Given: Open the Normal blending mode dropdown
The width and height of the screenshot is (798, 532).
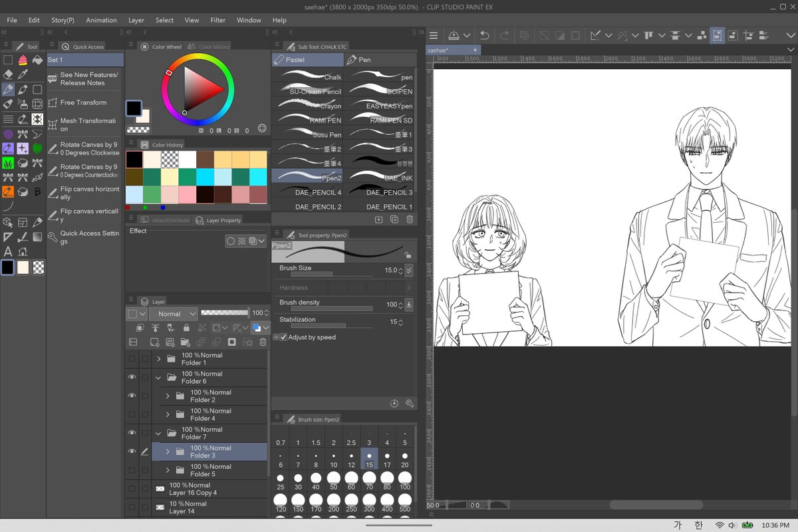Looking at the screenshot, I should [173, 313].
